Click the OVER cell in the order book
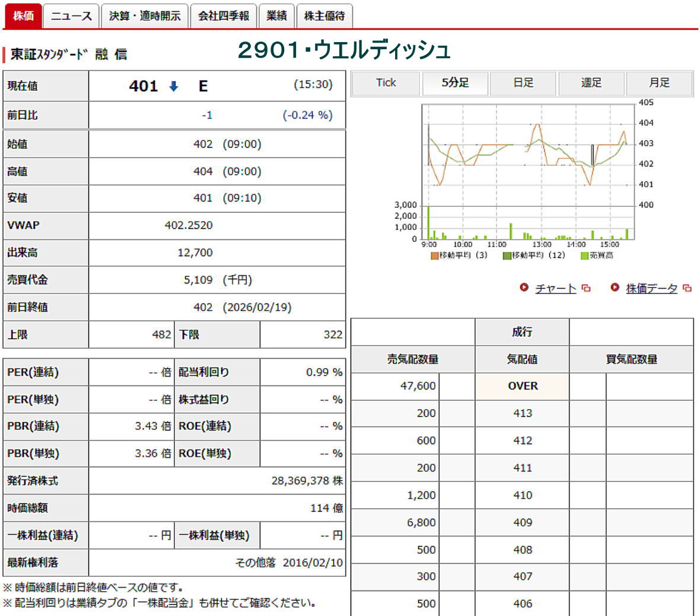Screen dimensions: 700x616 (x=522, y=386)
